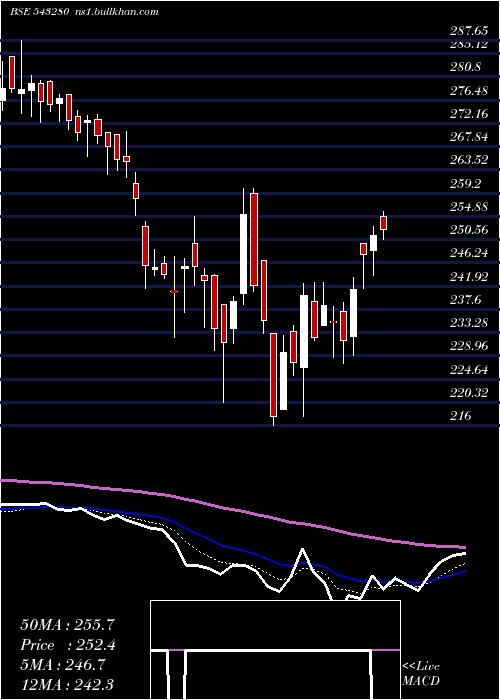Click the BSE 543280 ticker label
Screen dimensions: 500x700
[x=40, y=12]
